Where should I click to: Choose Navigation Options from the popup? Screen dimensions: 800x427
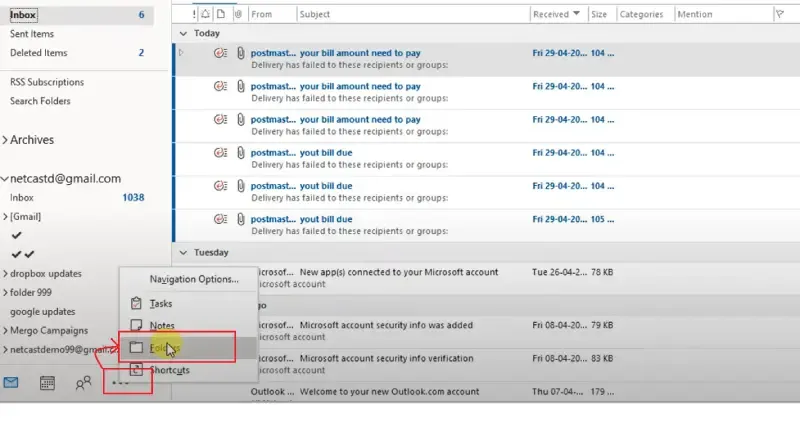(194, 279)
